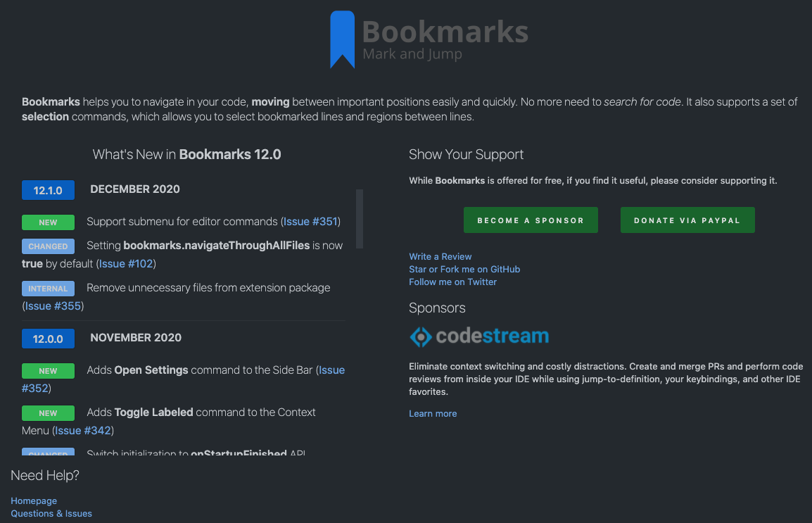Click the blue Bookmarks ribbon logo
This screenshot has height=523, width=812.
[342, 39]
